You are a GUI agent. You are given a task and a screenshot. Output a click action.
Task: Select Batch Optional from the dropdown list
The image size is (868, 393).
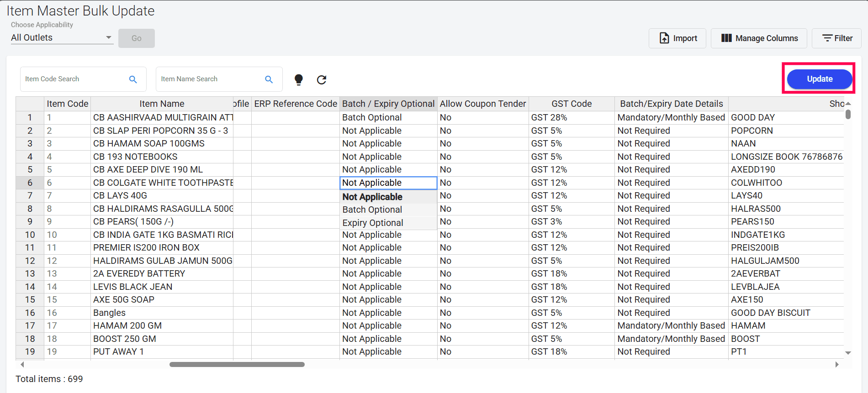(x=372, y=210)
